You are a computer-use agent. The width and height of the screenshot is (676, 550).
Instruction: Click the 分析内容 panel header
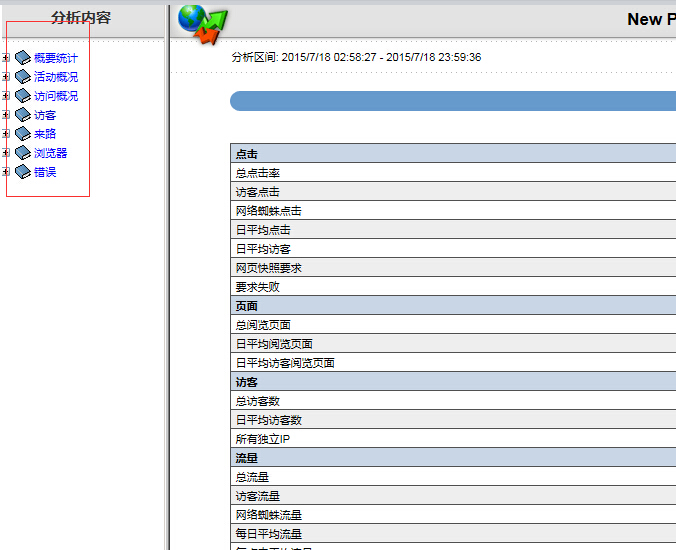tap(81, 18)
